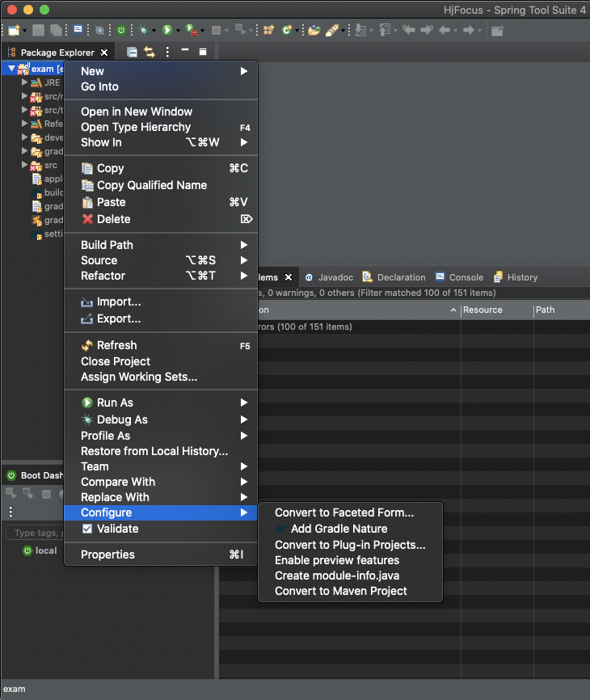Open Boot Dashboard via green power toolbar icon
Image resolution: width=590 pixels, height=700 pixels.
pos(121,31)
